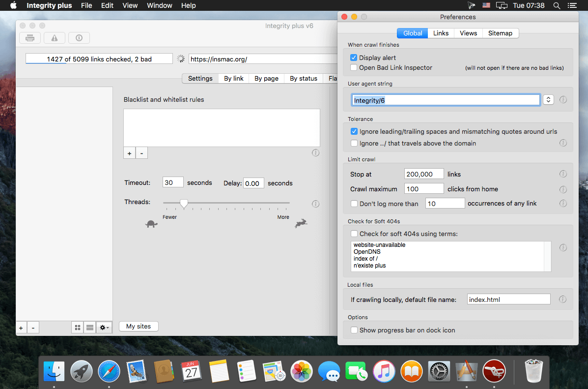Viewport: 588px width, 389px height.
Task: Enable Ignore ../ that travels above domain
Action: pyautogui.click(x=354, y=143)
